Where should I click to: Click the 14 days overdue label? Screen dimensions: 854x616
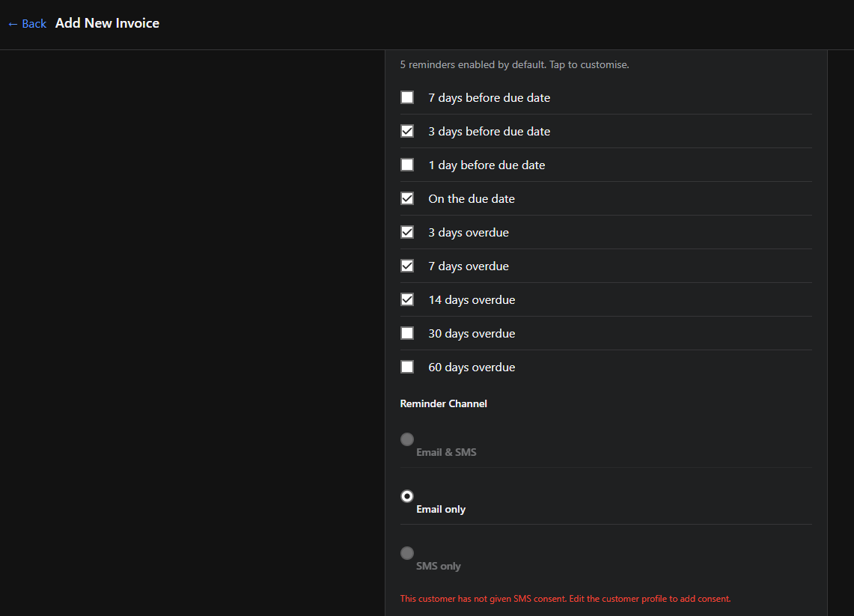472,300
